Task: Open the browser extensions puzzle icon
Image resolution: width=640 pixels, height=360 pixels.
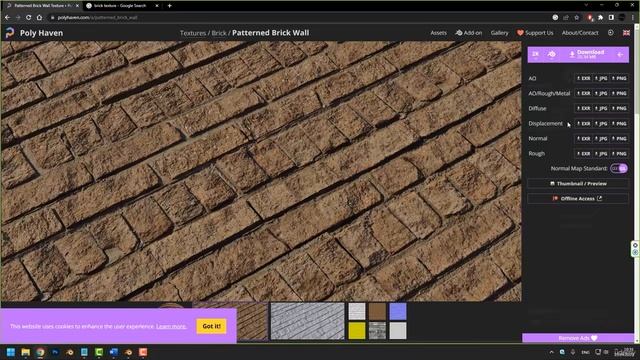Action: point(600,18)
